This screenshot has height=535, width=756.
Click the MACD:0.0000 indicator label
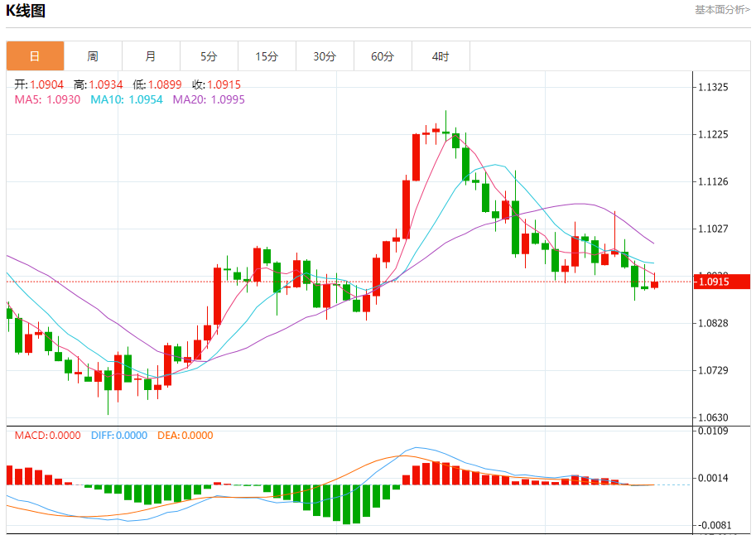click(47, 436)
